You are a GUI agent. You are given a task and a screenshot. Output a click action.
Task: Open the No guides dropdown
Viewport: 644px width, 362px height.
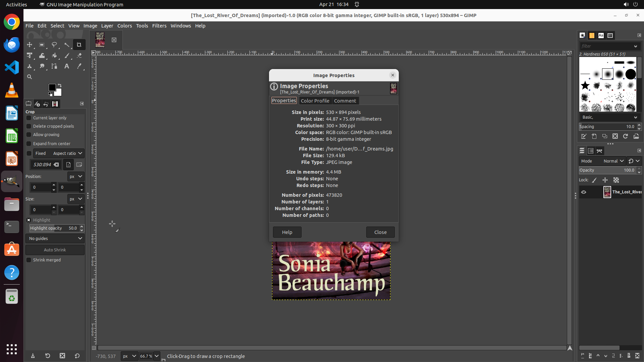pos(55,239)
